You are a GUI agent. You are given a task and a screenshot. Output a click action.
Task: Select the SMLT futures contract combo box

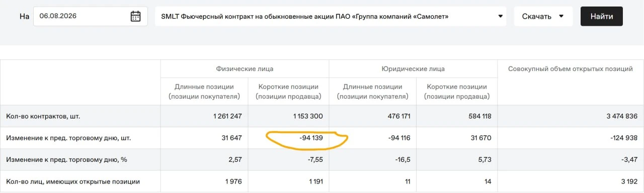[331, 16]
